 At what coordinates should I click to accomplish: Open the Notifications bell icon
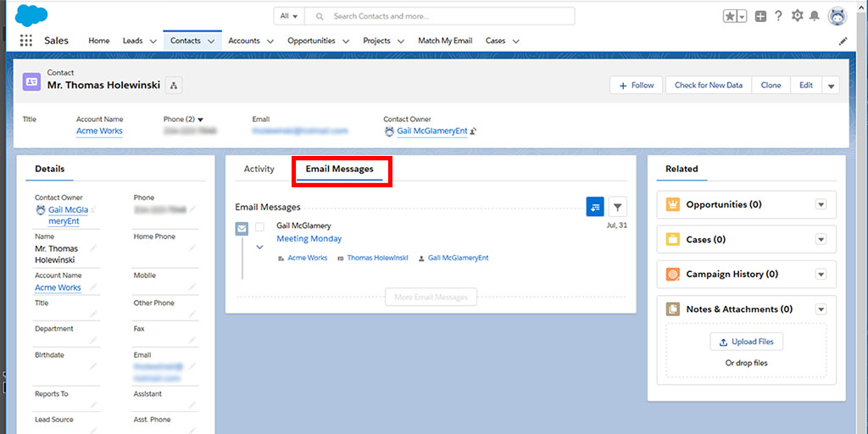tap(815, 16)
